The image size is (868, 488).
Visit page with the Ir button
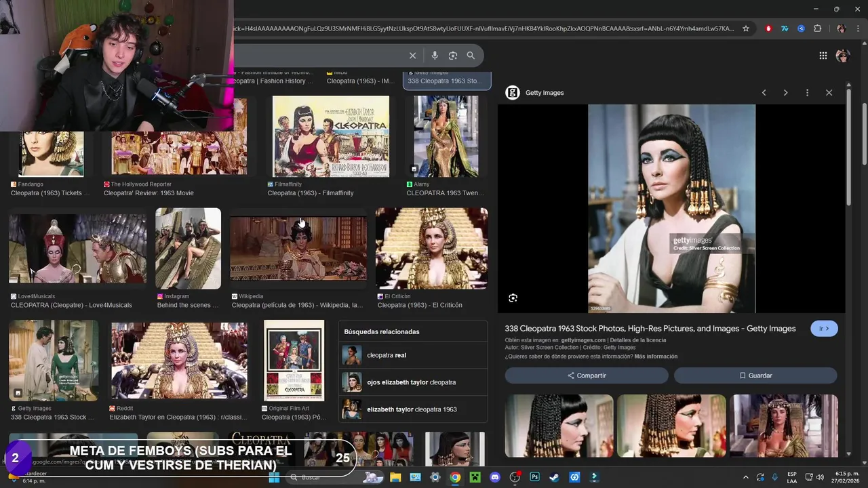click(824, 329)
